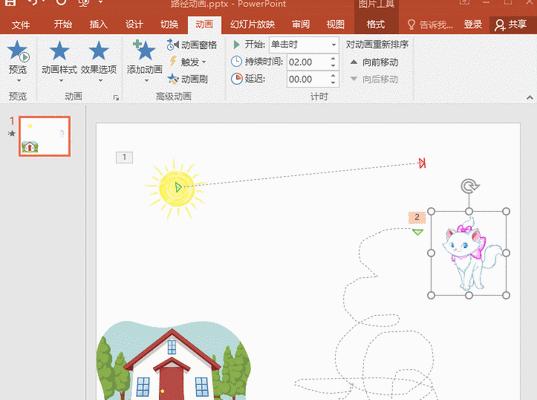Screen dimensions: 537x400
Task: Click the Picture Tools (图片工具) header
Action: pos(376,5)
